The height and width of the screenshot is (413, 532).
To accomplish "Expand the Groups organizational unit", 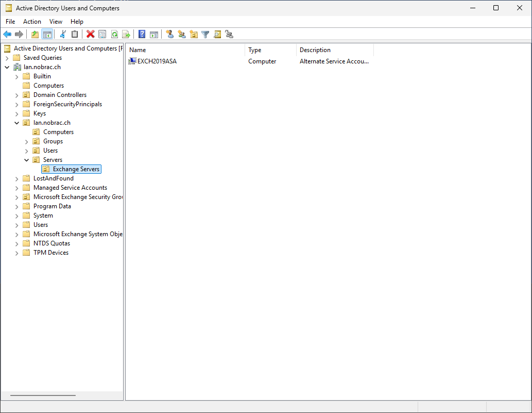I will tap(26, 142).
